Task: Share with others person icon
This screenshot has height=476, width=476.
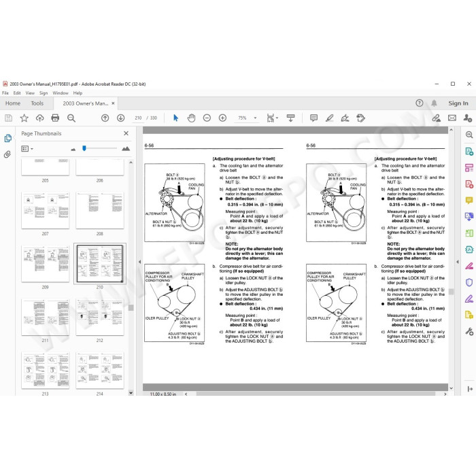Action: 468,118
